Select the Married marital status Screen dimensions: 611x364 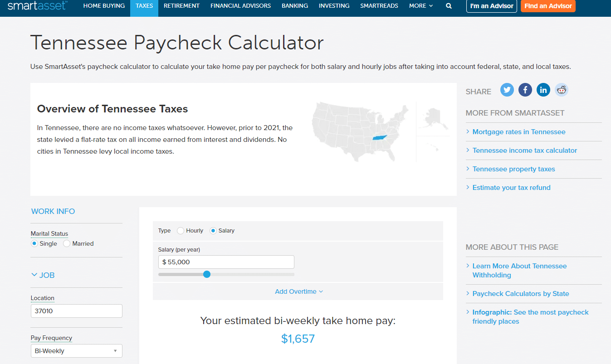pyautogui.click(x=67, y=243)
